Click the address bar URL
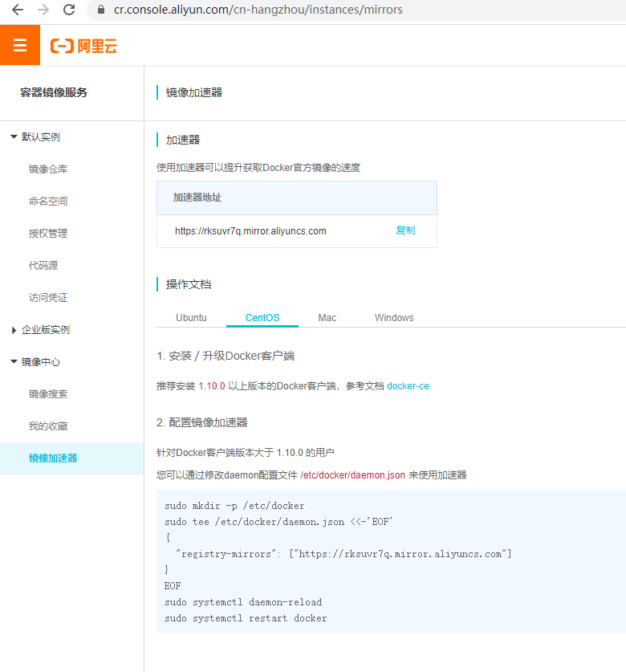Viewport: 626px width, 672px height. tap(258, 10)
